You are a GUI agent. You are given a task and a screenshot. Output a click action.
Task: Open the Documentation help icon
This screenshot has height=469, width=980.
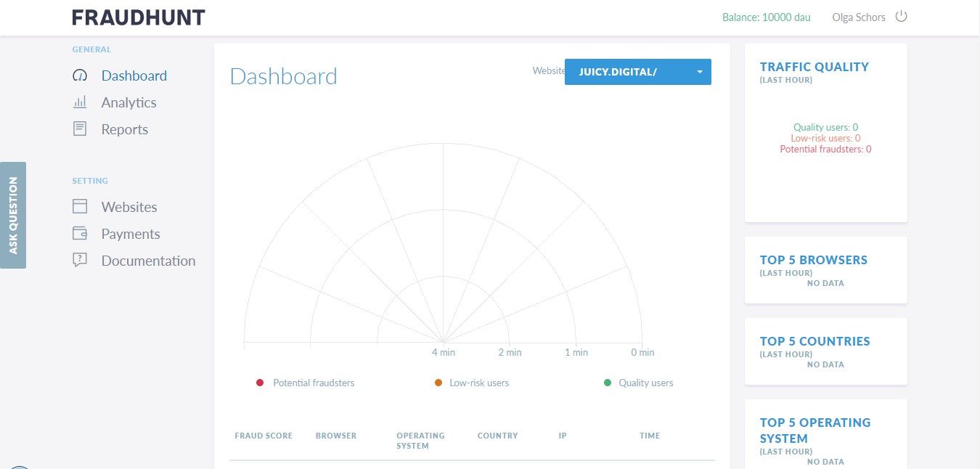click(x=79, y=260)
